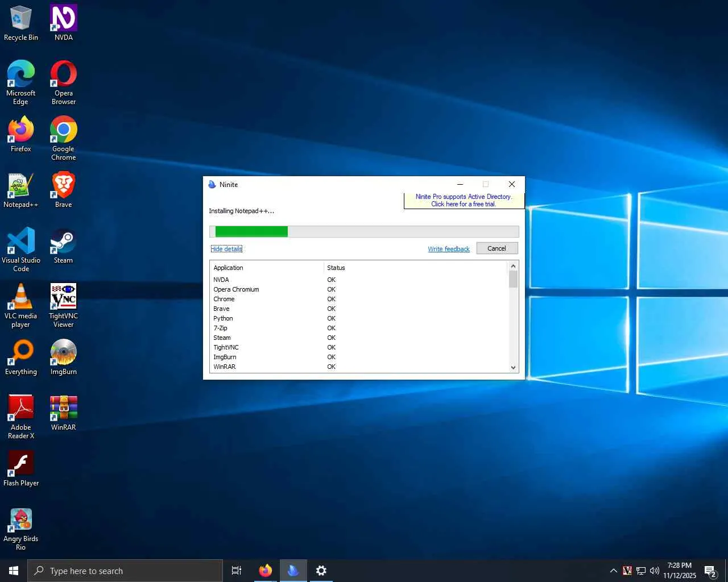This screenshot has height=582, width=728.
Task: Minimize the Ninite window
Action: point(460,184)
